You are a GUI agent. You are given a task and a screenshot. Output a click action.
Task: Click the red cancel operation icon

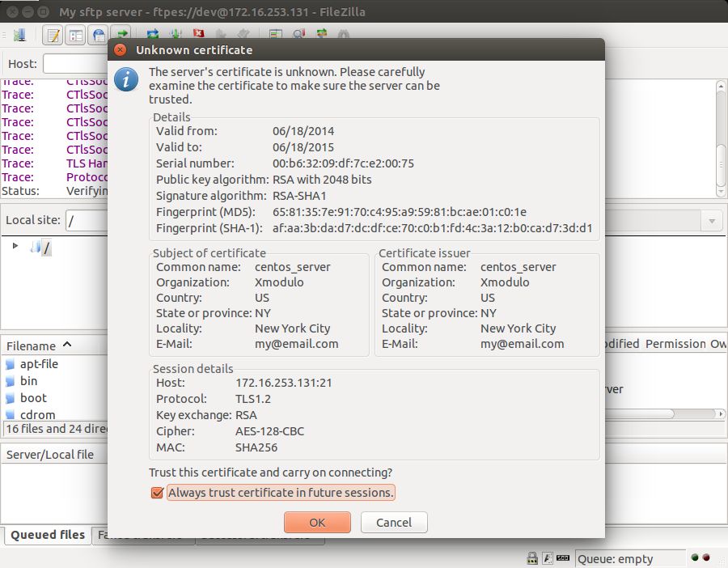point(199,33)
